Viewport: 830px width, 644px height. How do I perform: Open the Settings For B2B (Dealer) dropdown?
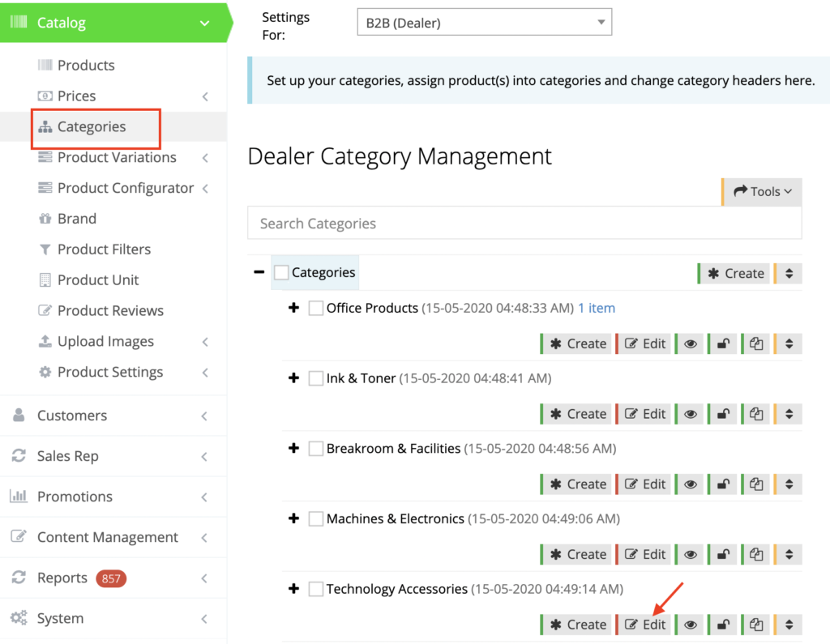485,22
